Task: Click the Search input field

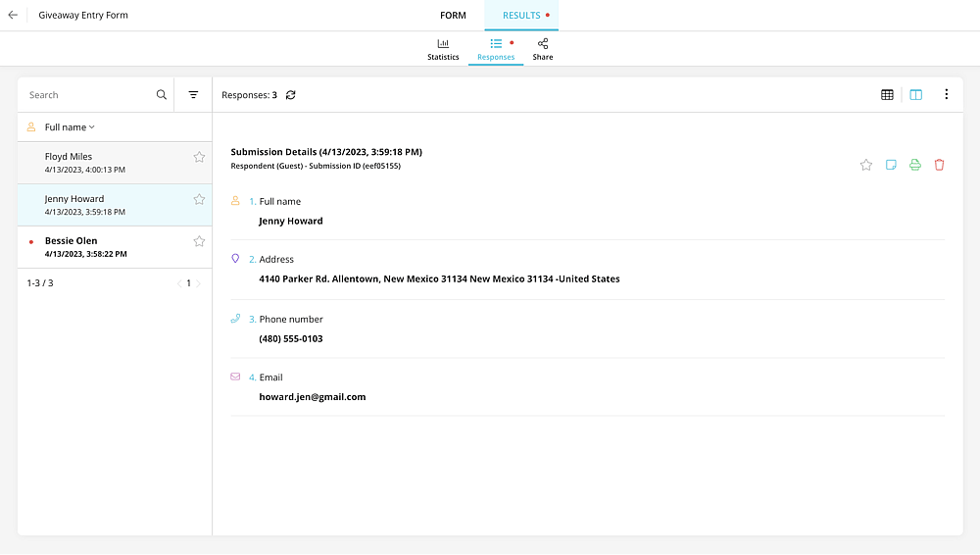Action: (89, 95)
